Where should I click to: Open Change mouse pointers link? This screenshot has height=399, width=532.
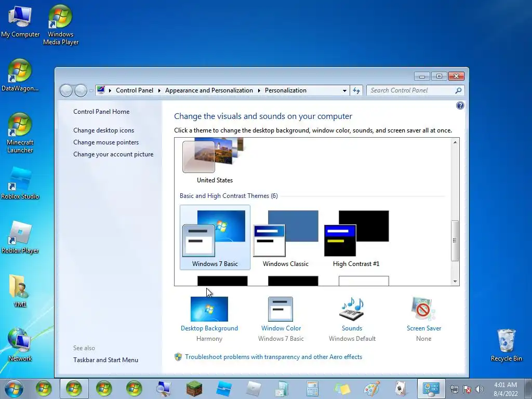pos(106,142)
